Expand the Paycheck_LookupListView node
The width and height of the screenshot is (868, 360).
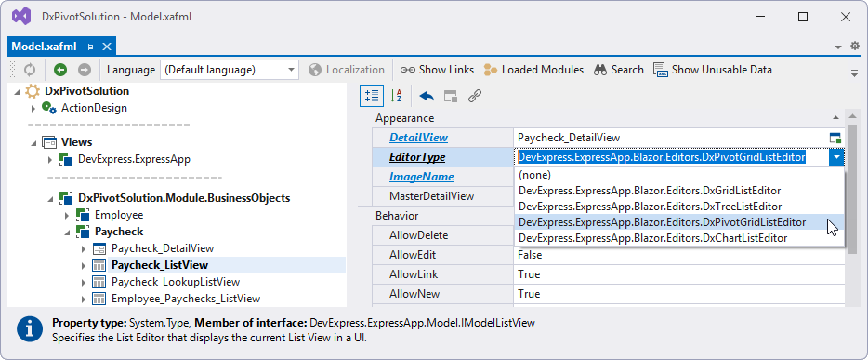click(84, 282)
